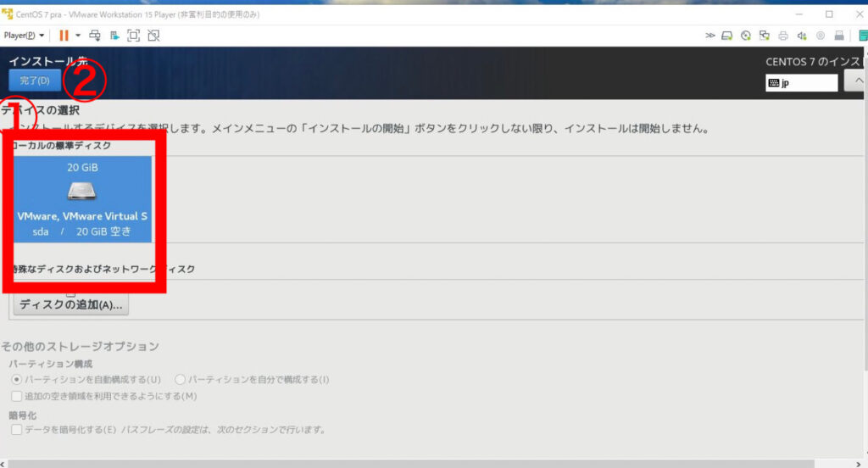Screen dimensions: 868x468
Task: Select the 20 GiB VMware virtual disk
Action: click(82, 199)
